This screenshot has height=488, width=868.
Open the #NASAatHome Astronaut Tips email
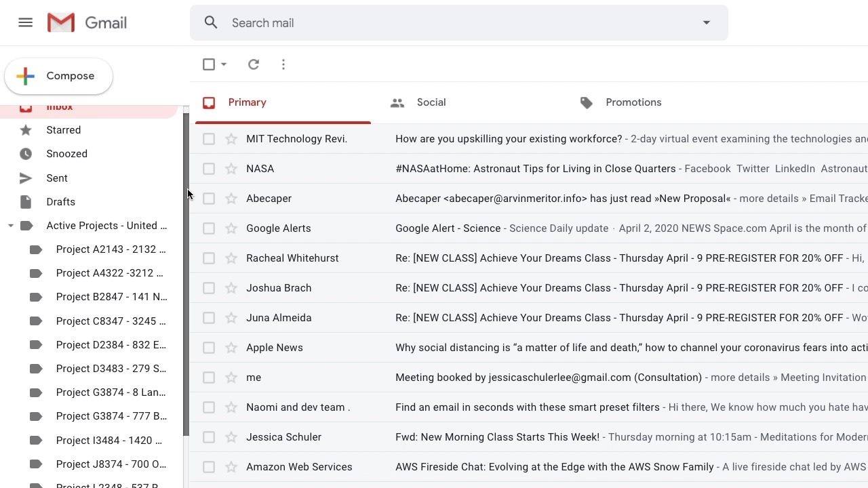[x=529, y=169]
